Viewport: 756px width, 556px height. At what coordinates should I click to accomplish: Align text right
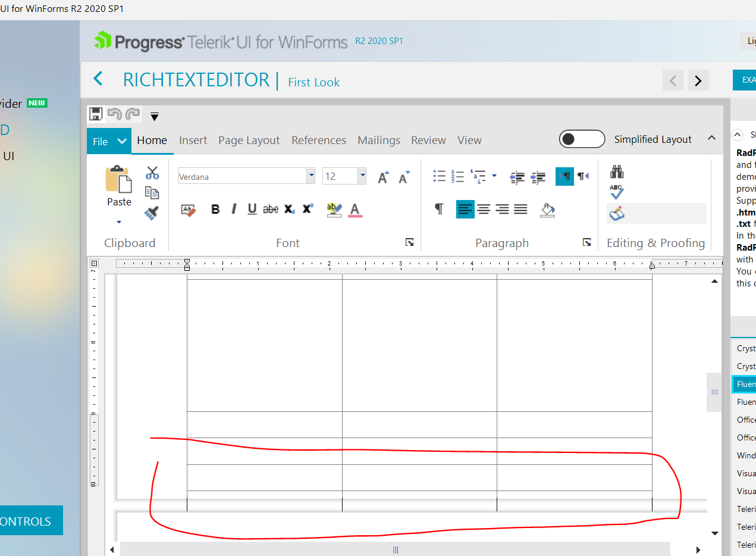pyautogui.click(x=502, y=209)
